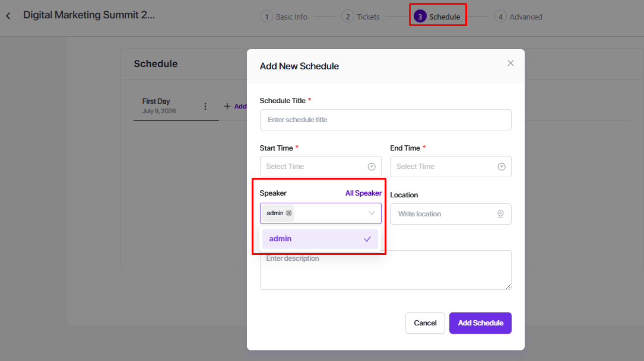Click the clock icon in Start Time
644x361 pixels.
(x=372, y=167)
